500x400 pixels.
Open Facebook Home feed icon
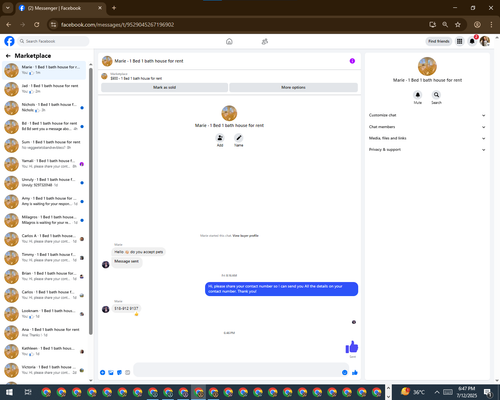229,41
